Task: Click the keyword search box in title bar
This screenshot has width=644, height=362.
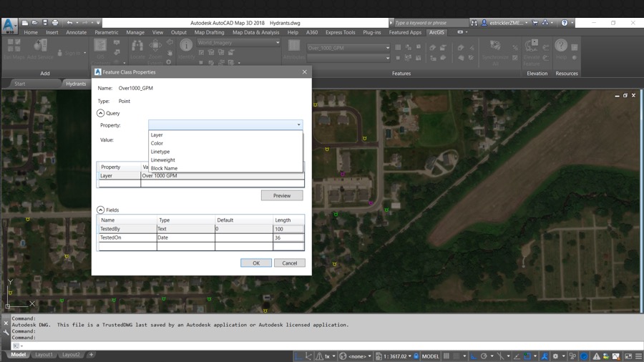Action: tap(431, 23)
